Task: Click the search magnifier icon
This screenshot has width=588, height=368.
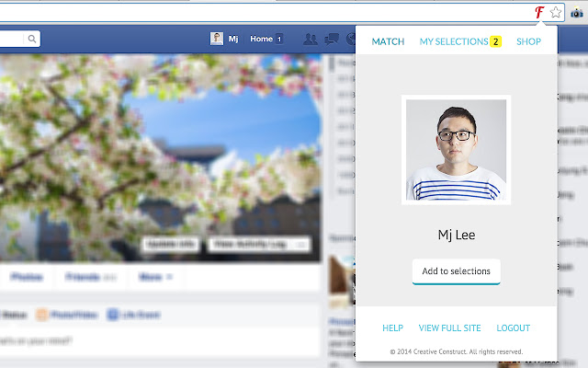Action: 32,39
